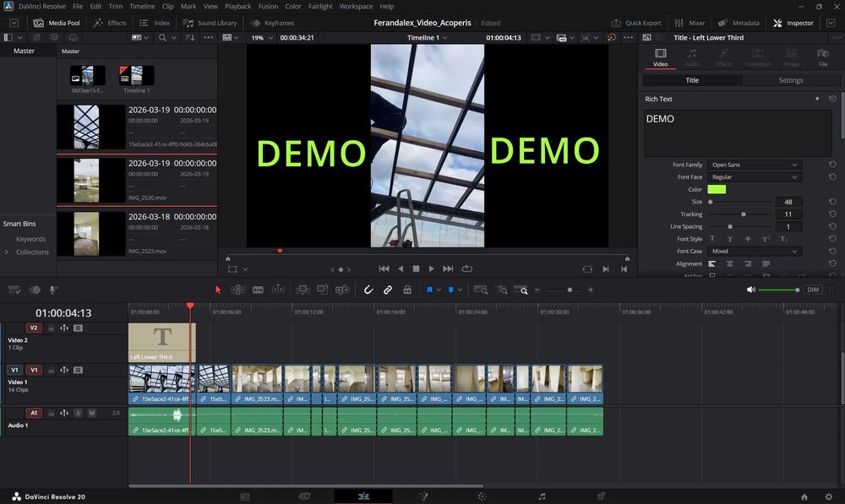845x504 pixels.
Task: Click the blue flag icon
Action: click(429, 290)
